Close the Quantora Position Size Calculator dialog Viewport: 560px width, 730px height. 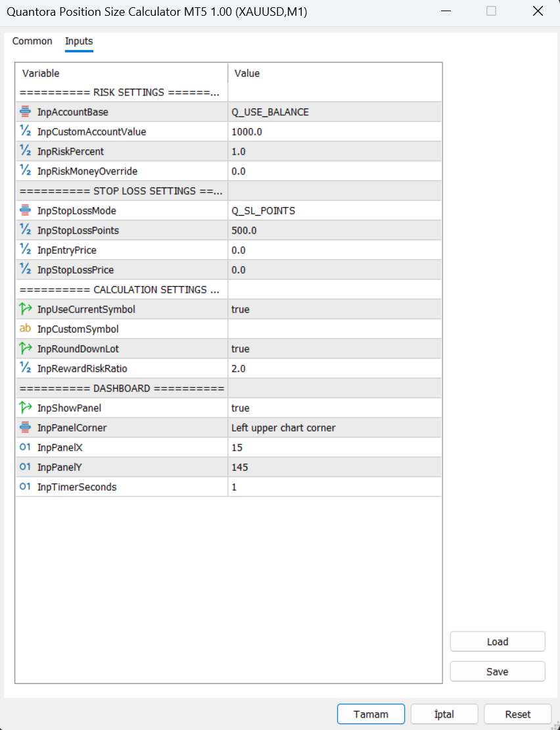click(x=538, y=11)
